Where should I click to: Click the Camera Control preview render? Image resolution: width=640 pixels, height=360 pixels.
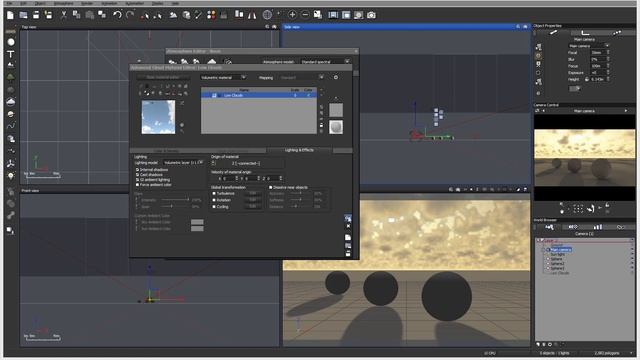pos(584,158)
